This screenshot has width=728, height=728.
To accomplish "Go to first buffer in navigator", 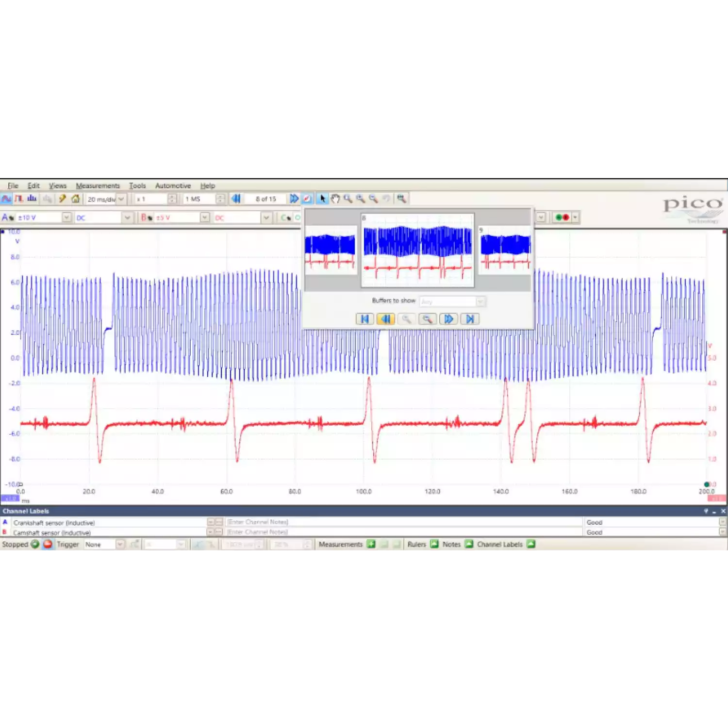I will (x=364, y=319).
